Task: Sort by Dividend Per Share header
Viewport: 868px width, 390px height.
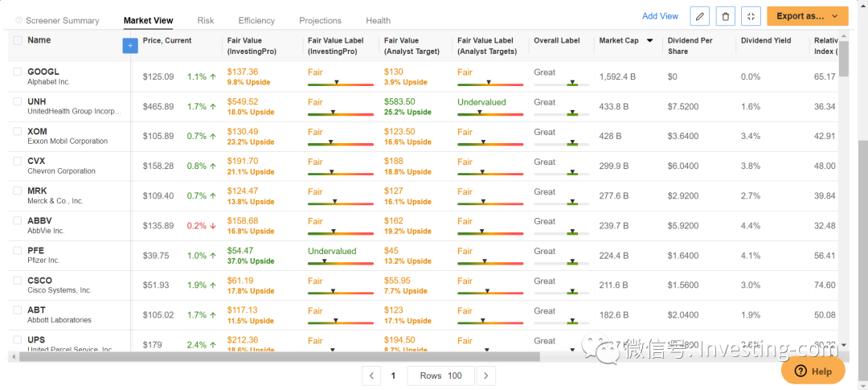Action: (690, 45)
